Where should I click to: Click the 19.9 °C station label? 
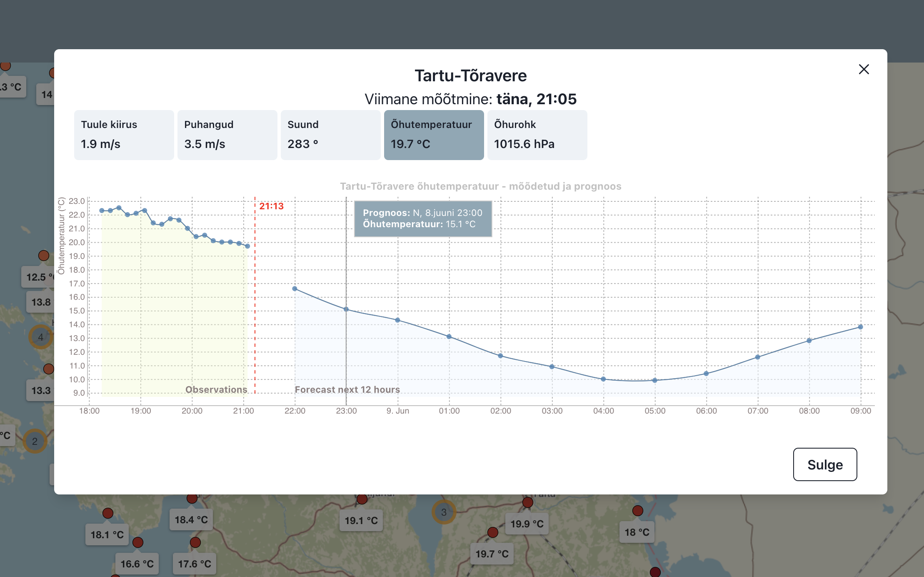[x=527, y=524]
